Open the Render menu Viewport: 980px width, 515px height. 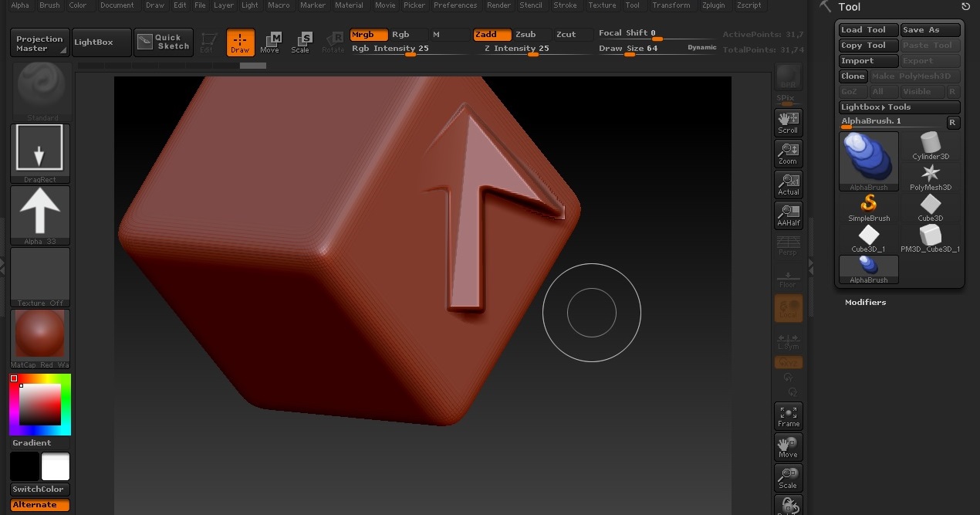[498, 5]
